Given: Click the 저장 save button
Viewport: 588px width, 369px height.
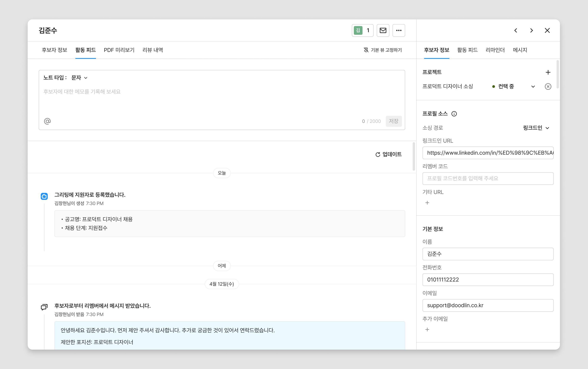Looking at the screenshot, I should point(393,121).
